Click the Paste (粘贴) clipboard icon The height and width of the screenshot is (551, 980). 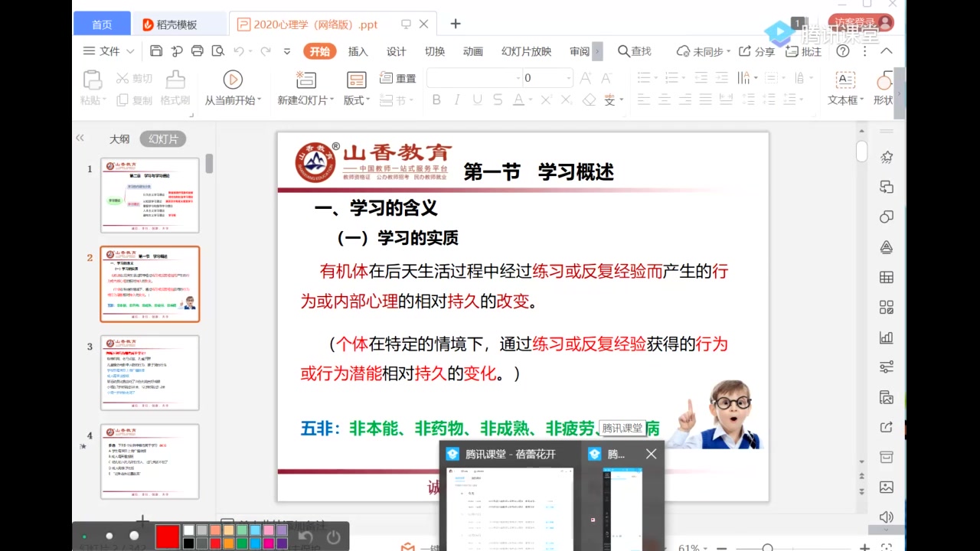click(x=92, y=80)
